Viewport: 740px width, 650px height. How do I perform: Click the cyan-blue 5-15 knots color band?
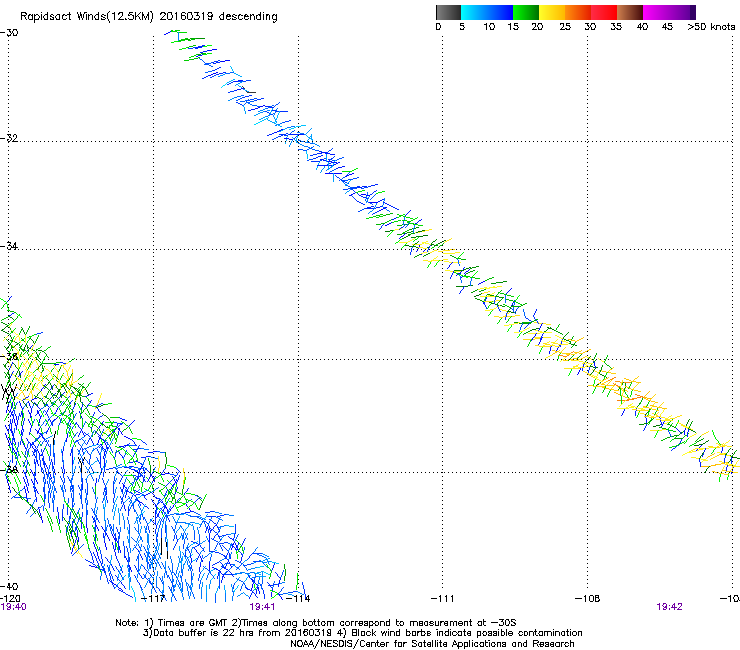pyautogui.click(x=487, y=12)
